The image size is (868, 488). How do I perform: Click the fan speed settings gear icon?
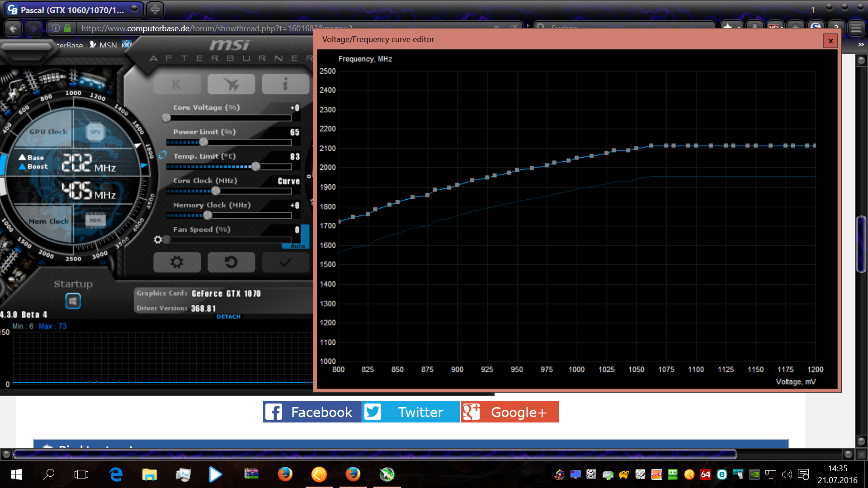click(158, 239)
